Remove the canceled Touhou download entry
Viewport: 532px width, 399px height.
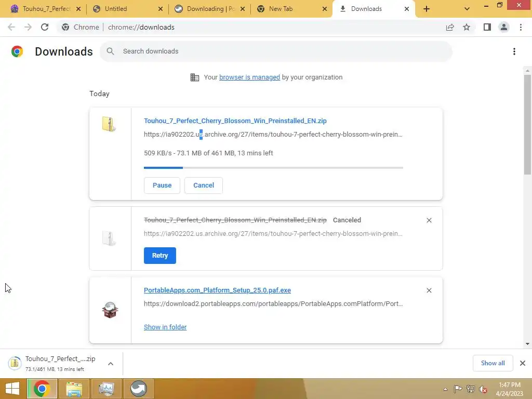429,220
